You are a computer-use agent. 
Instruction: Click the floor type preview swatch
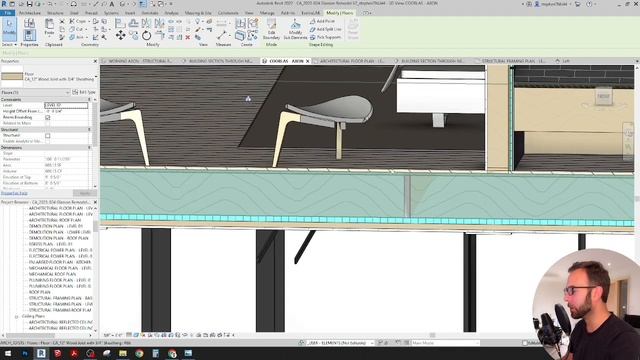12,76
